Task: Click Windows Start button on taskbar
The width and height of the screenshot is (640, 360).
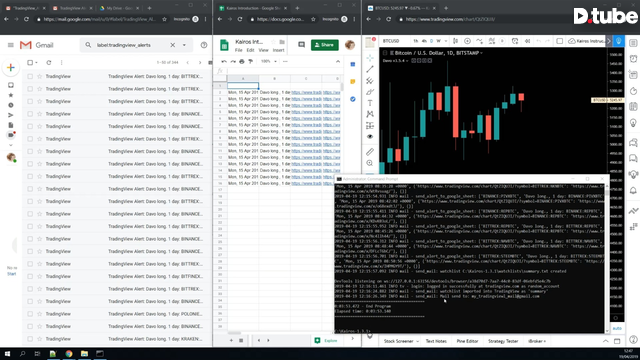Action: tap(7, 353)
